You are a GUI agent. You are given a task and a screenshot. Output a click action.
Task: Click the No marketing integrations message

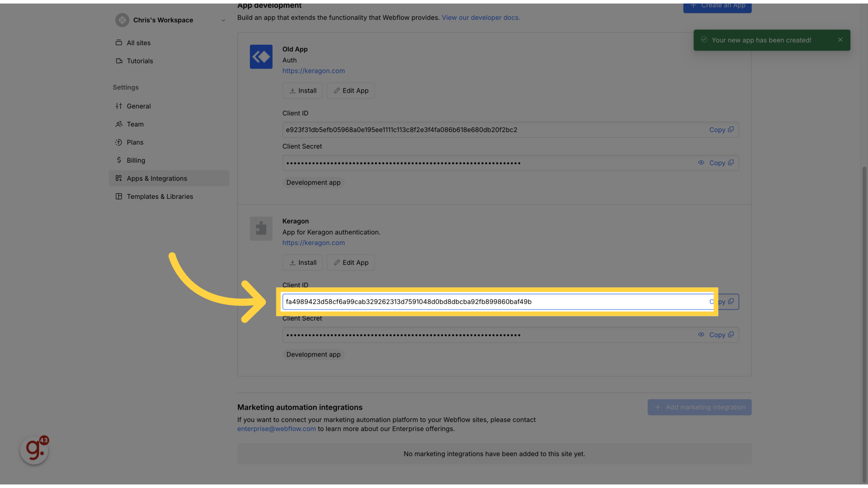coord(494,454)
